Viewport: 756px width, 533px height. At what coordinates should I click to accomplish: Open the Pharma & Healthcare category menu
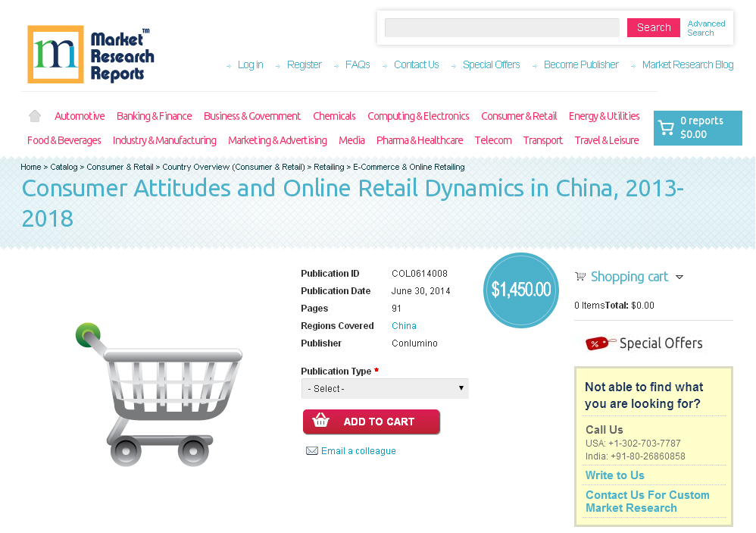[x=420, y=140]
